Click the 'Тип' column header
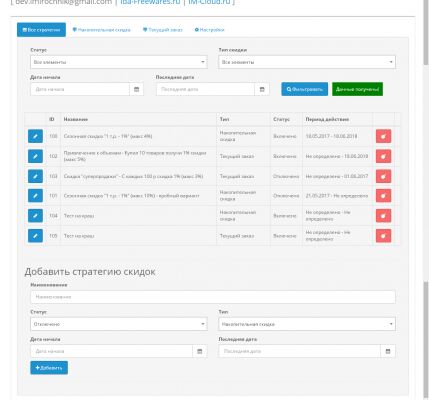 tap(224, 119)
